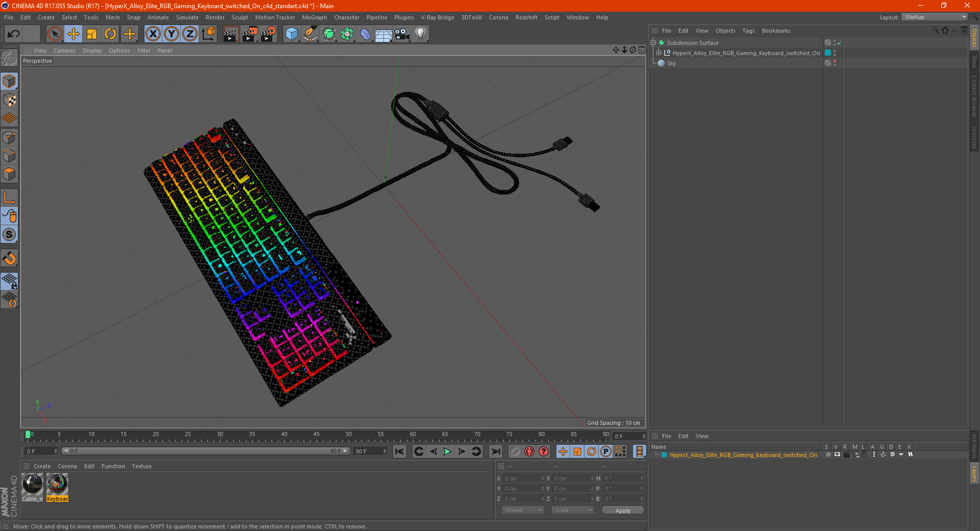This screenshot has width=980, height=531.
Task: Click the timeline range slider bar
Action: [x=206, y=451]
